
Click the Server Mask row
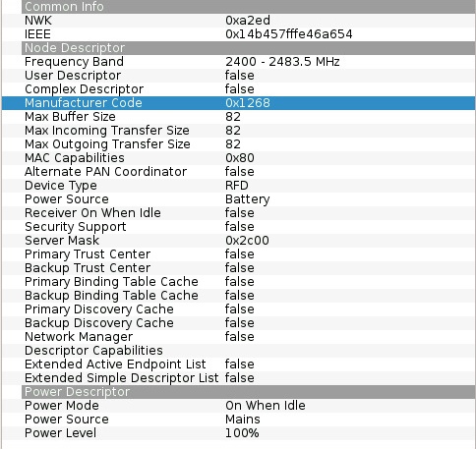tap(239, 241)
